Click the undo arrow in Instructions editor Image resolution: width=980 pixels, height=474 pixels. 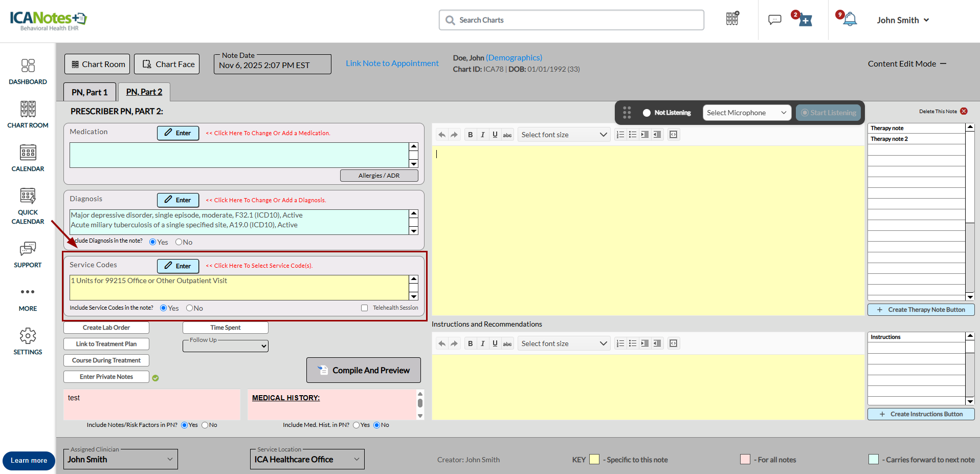click(x=442, y=343)
